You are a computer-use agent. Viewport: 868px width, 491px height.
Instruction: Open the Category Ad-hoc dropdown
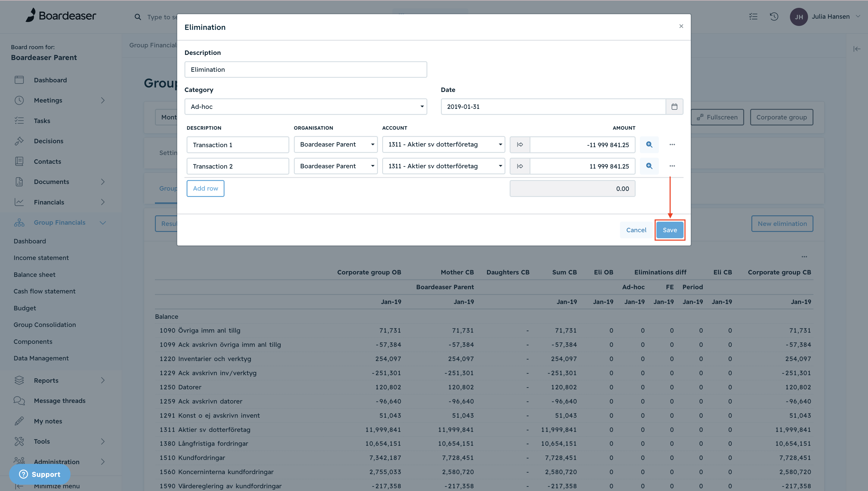click(306, 106)
